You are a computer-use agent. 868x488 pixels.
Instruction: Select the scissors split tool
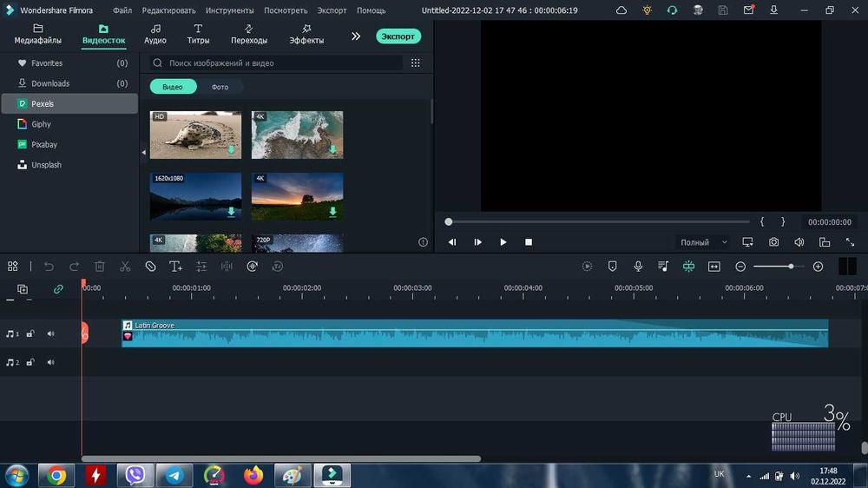125,267
